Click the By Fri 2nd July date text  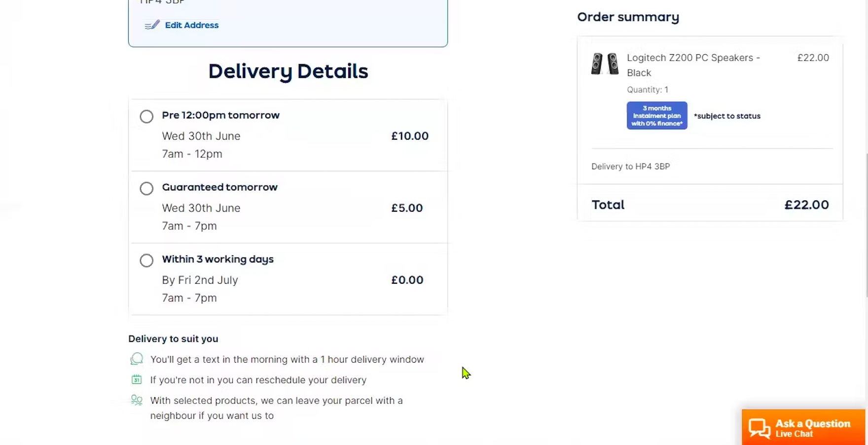[x=200, y=280]
